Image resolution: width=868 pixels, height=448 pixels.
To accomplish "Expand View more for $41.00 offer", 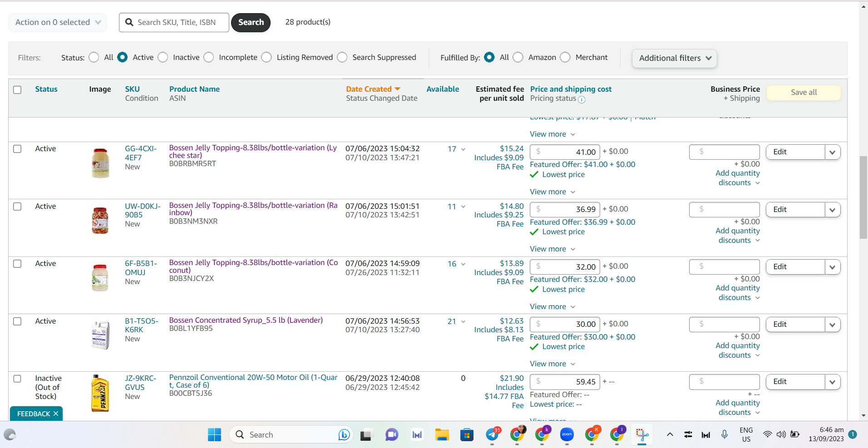I will tap(552, 192).
